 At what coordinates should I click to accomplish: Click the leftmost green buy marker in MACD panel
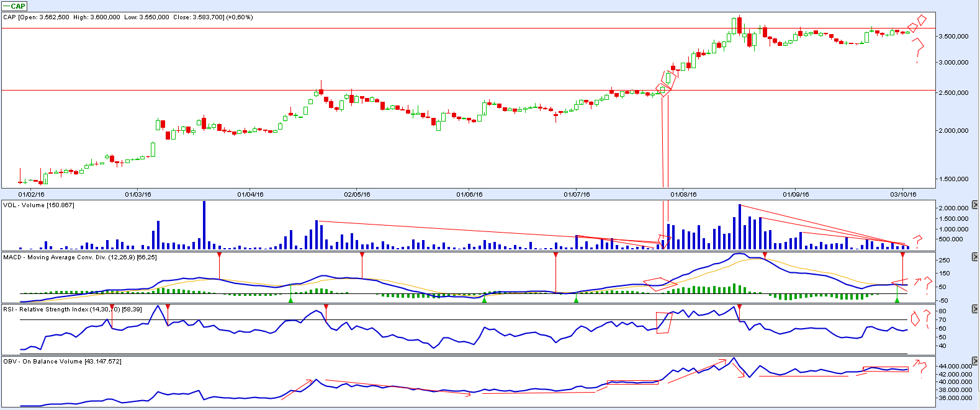pyautogui.click(x=290, y=300)
